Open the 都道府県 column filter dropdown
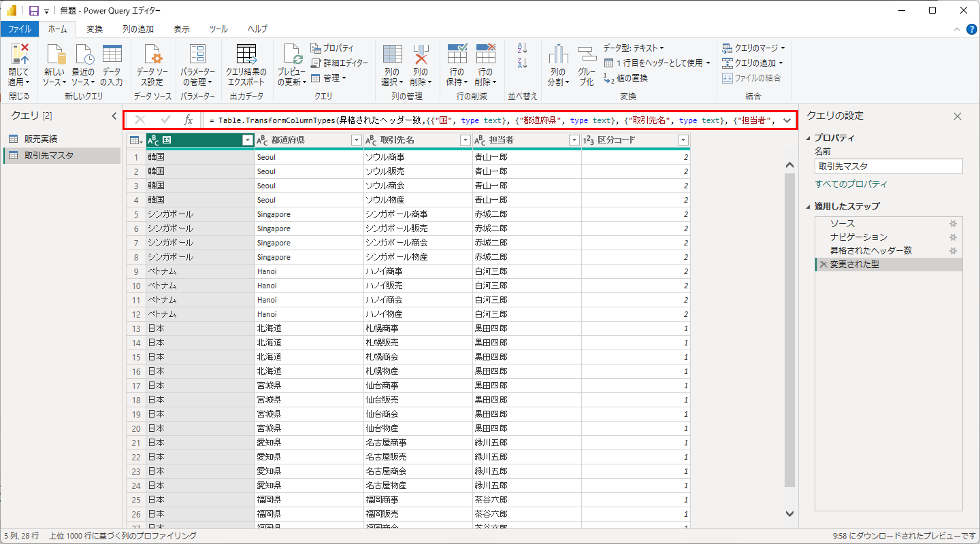 tap(357, 140)
